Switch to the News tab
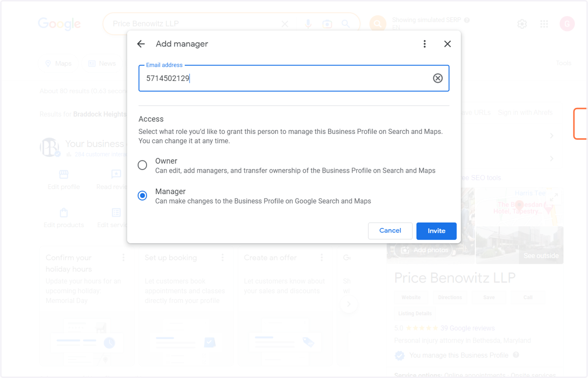This screenshot has width=588, height=378. coord(102,63)
